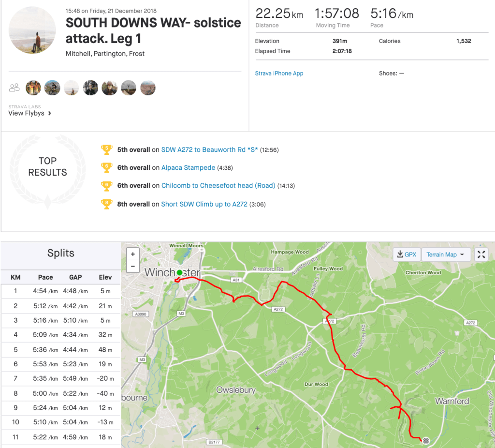Expand View Flybys chevron
Image resolution: width=495 pixels, height=448 pixels.
(50, 114)
